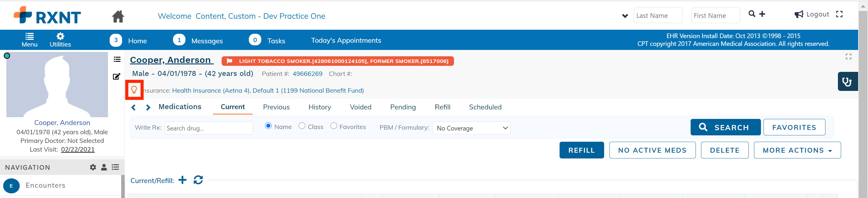Switch to the History tab
This screenshot has height=198, width=868.
coord(319,107)
